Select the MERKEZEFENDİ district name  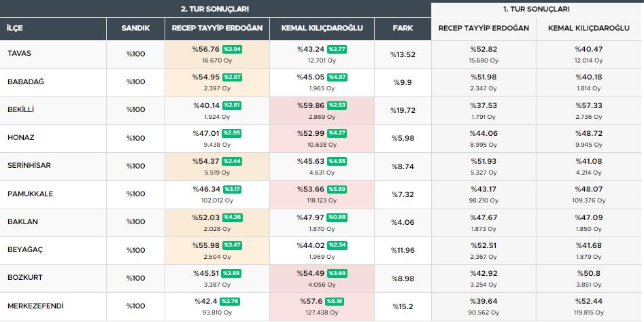tap(35, 306)
